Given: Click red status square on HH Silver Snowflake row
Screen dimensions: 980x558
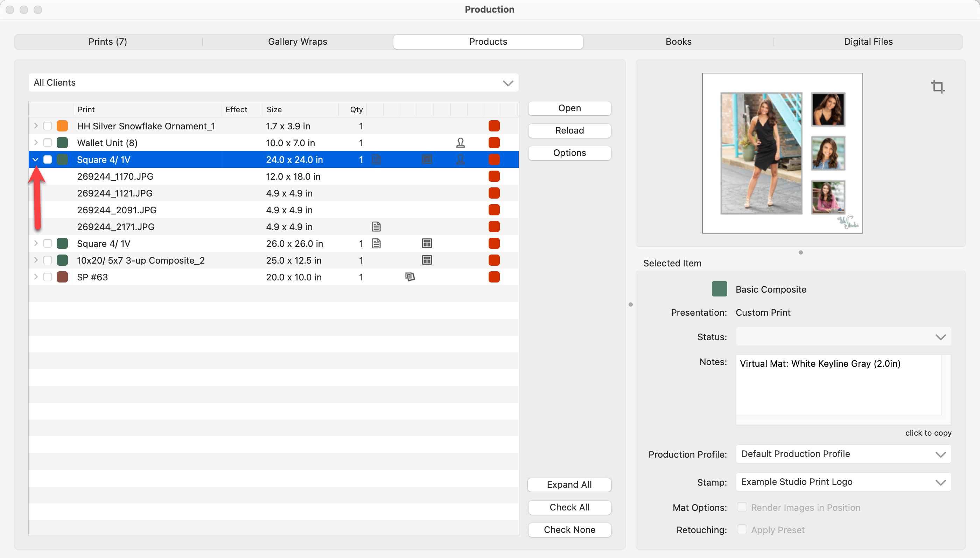Looking at the screenshot, I should pyautogui.click(x=493, y=126).
